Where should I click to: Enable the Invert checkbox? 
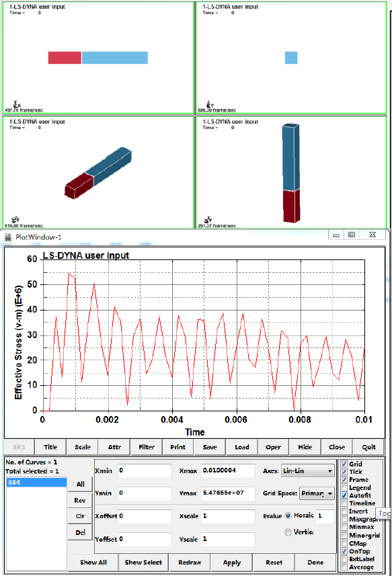(344, 511)
